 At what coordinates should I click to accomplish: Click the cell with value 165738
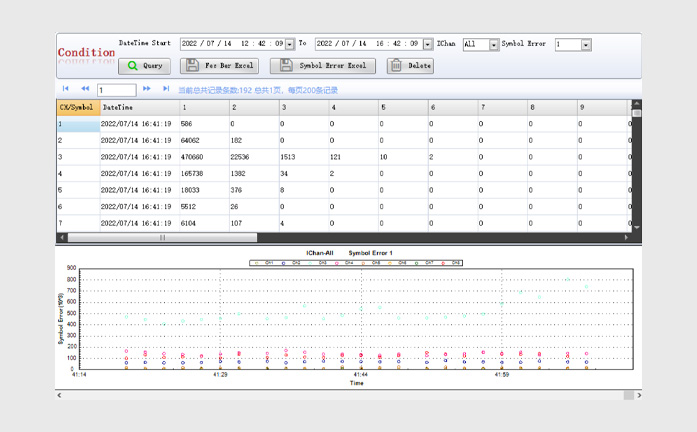tap(204, 174)
